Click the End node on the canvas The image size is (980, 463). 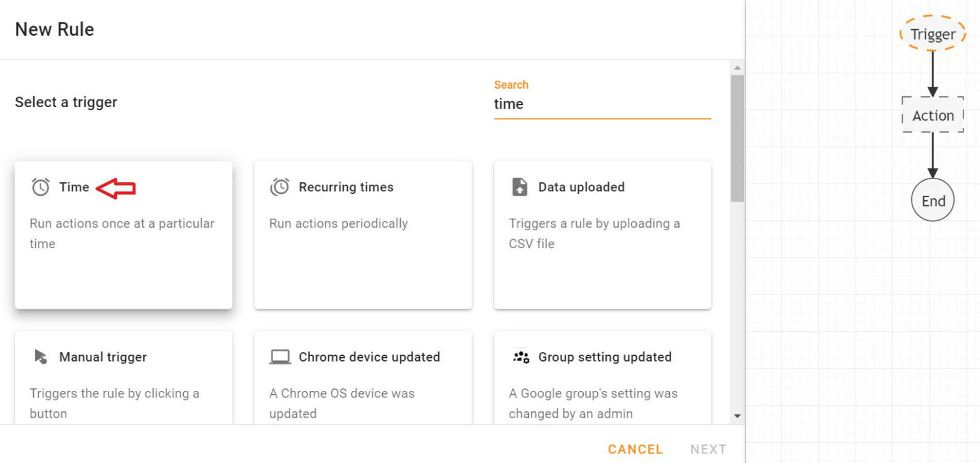(x=932, y=200)
